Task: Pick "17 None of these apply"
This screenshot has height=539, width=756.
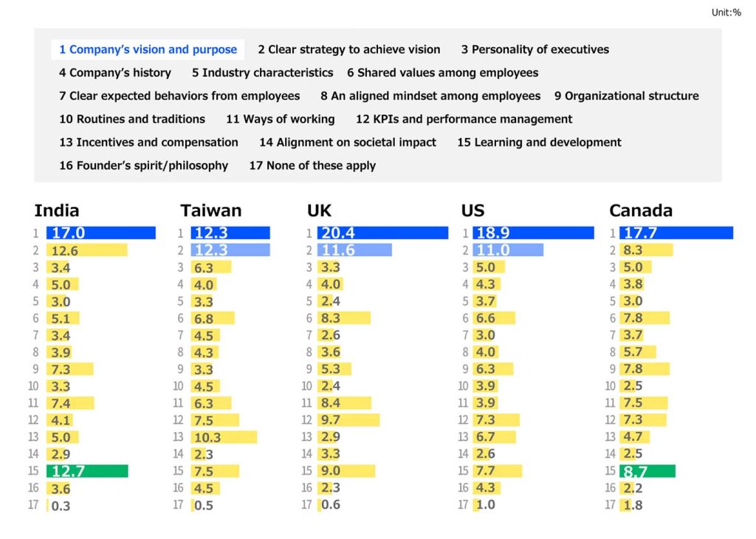Action: point(312,165)
